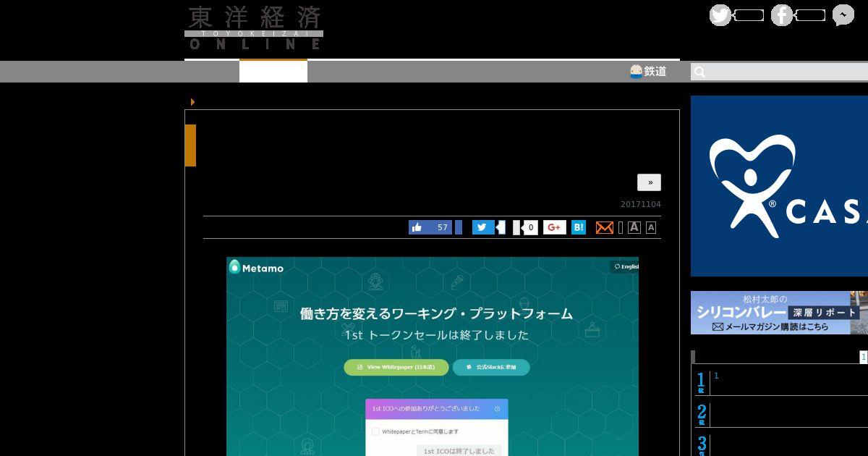Go to next page with » button
This screenshot has height=456, width=868.
[x=649, y=182]
